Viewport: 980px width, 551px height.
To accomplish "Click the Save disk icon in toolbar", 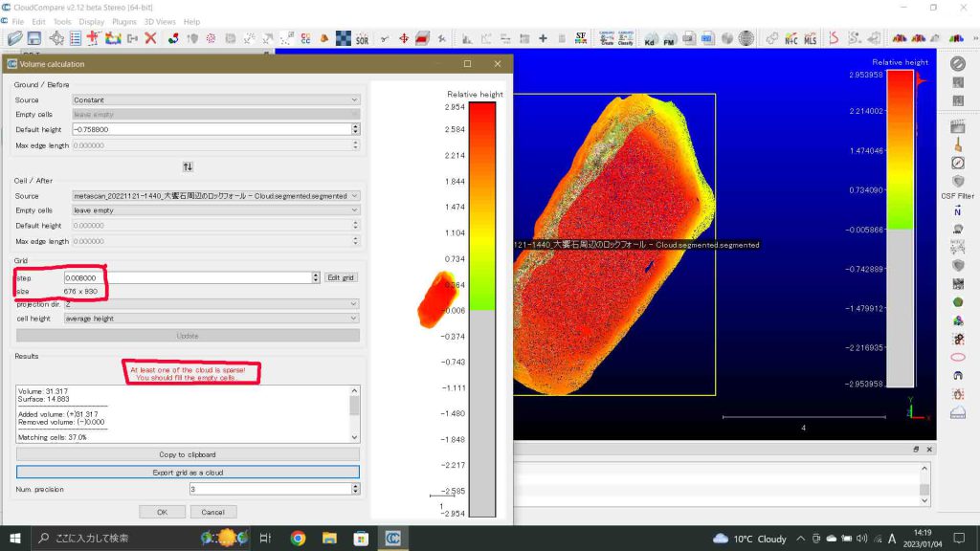I will 33,38.
